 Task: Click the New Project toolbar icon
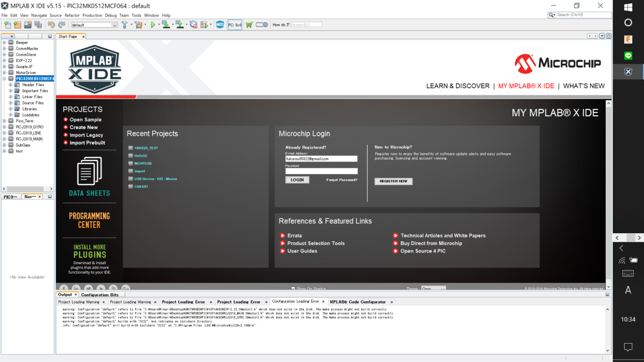pyautogui.click(x=18, y=25)
